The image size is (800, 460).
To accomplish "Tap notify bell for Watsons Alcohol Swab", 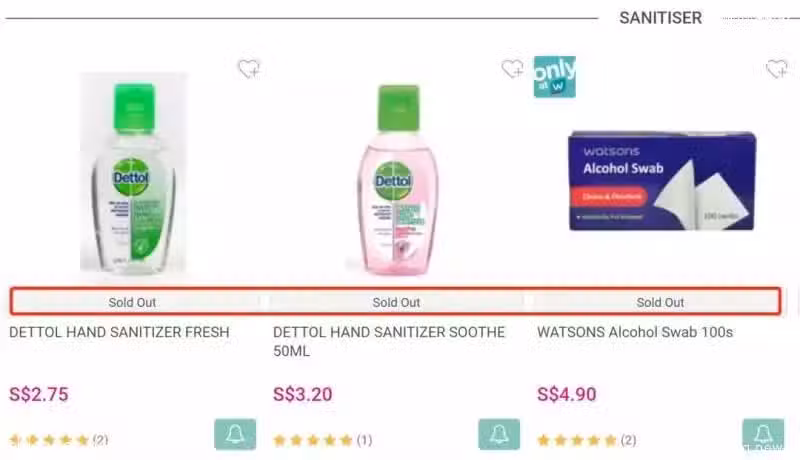I will coord(763,434).
